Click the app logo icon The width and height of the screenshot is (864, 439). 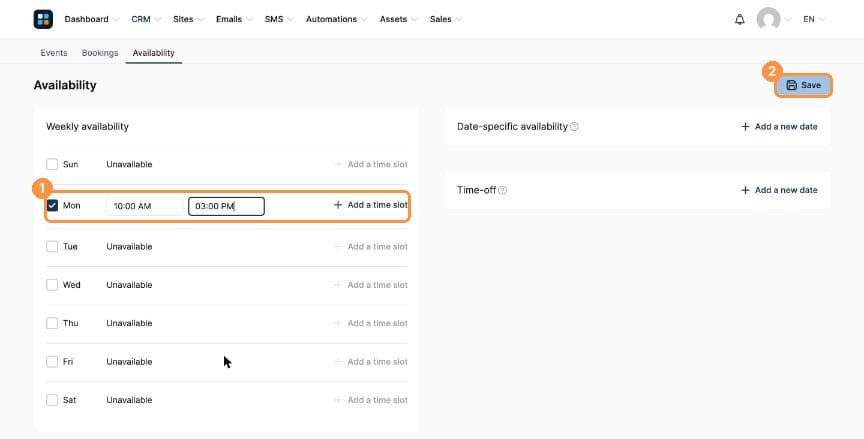pyautogui.click(x=43, y=19)
